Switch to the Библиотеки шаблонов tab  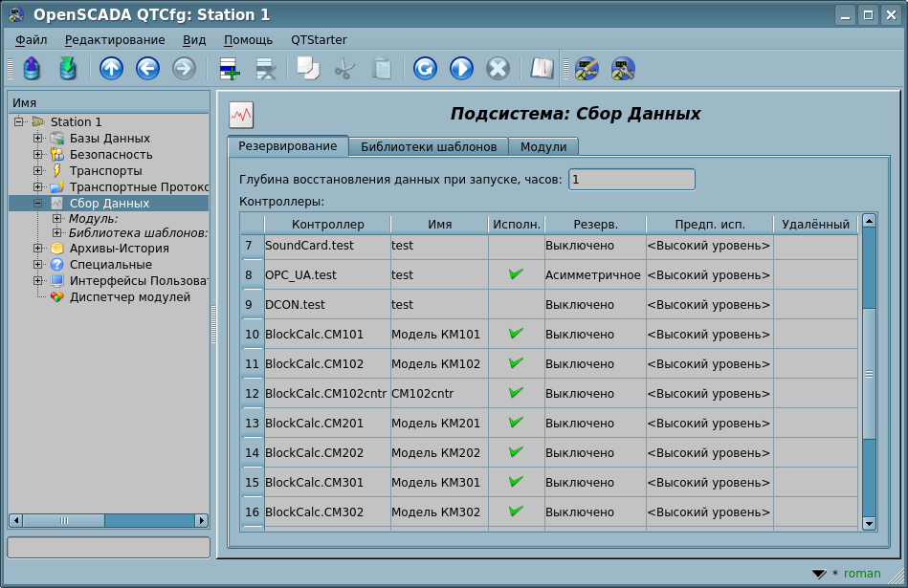tap(429, 147)
